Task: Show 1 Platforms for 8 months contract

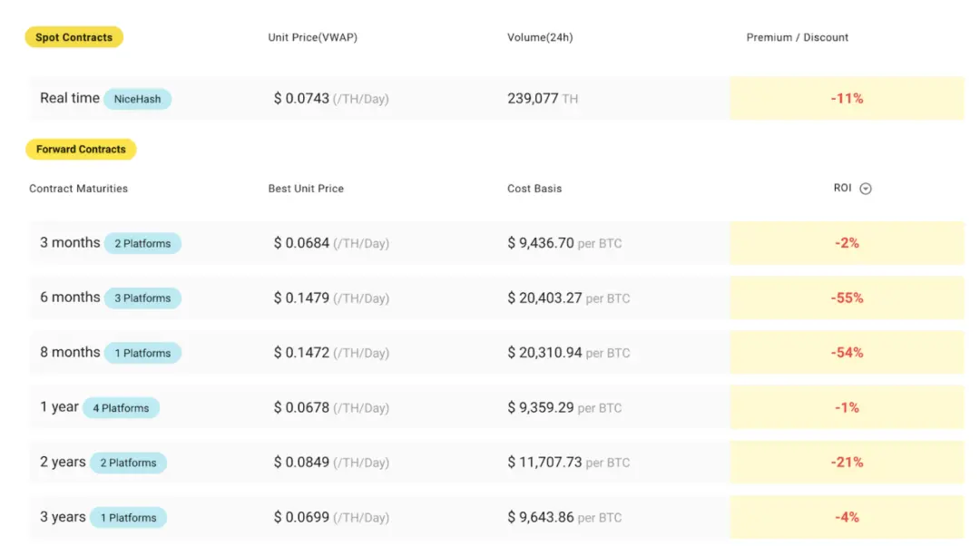Action: (142, 353)
